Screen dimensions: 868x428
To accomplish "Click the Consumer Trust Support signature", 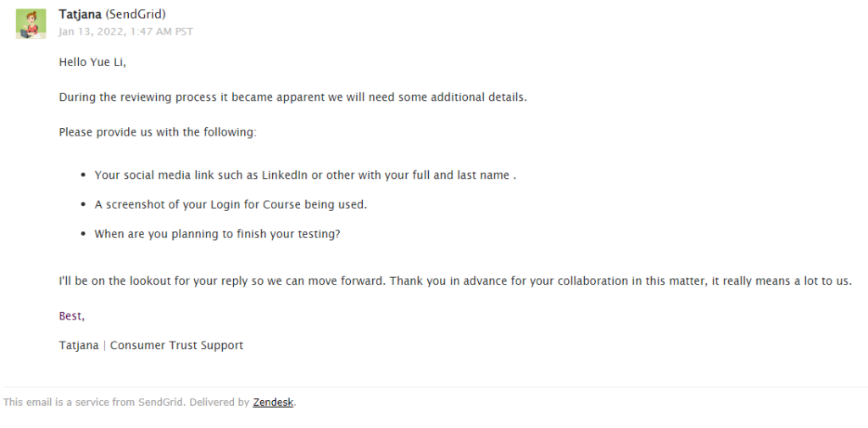I will [176, 346].
